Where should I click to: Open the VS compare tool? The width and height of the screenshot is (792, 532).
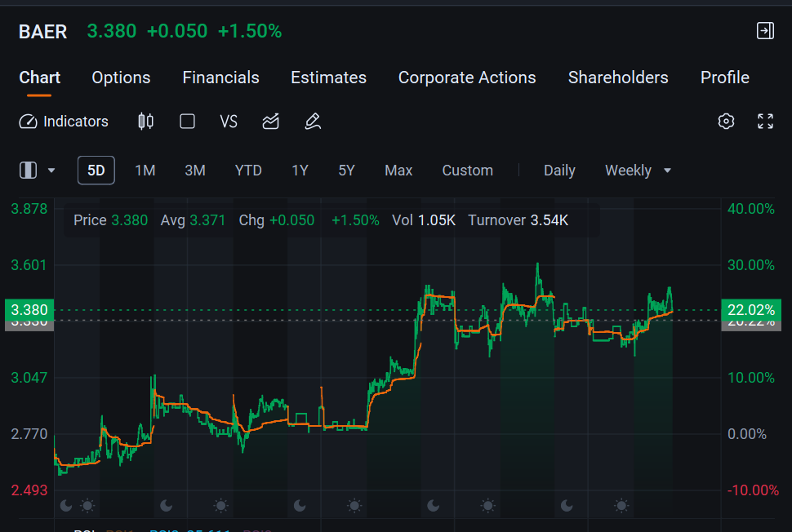pos(229,122)
